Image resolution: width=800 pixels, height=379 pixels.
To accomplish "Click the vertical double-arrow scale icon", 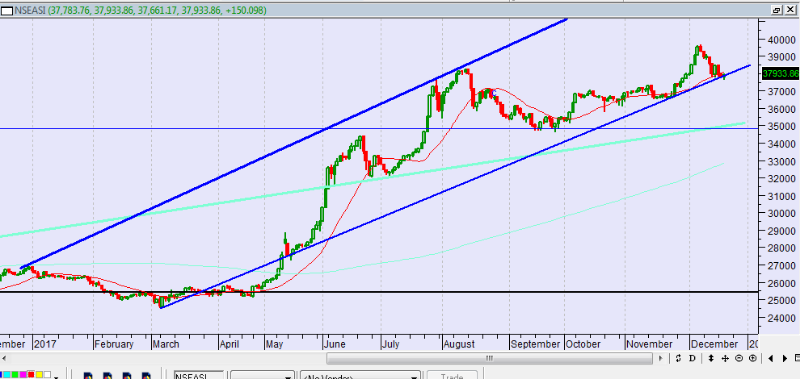I will click(710, 358).
